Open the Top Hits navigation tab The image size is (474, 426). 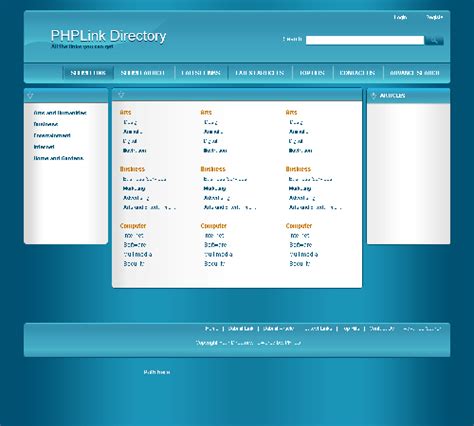[x=312, y=73]
